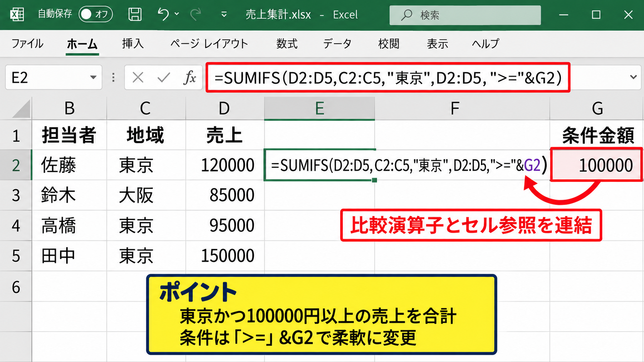
Task: Select row 6 header
Action: click(16, 287)
